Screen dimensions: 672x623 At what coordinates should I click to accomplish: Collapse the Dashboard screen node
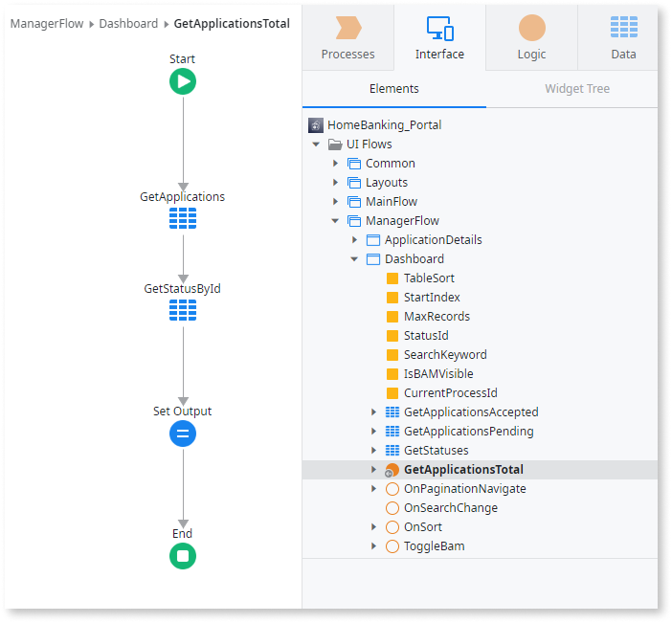click(x=355, y=259)
